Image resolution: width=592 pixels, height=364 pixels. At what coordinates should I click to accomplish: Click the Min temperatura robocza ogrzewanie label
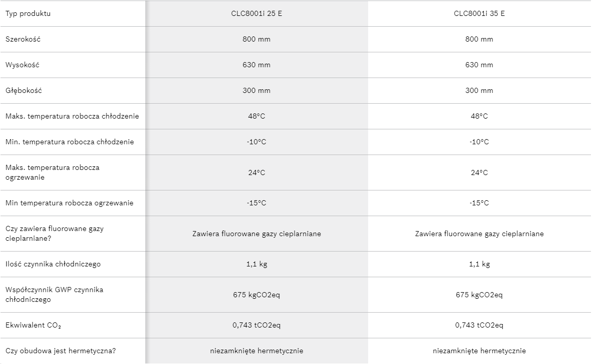point(69,203)
